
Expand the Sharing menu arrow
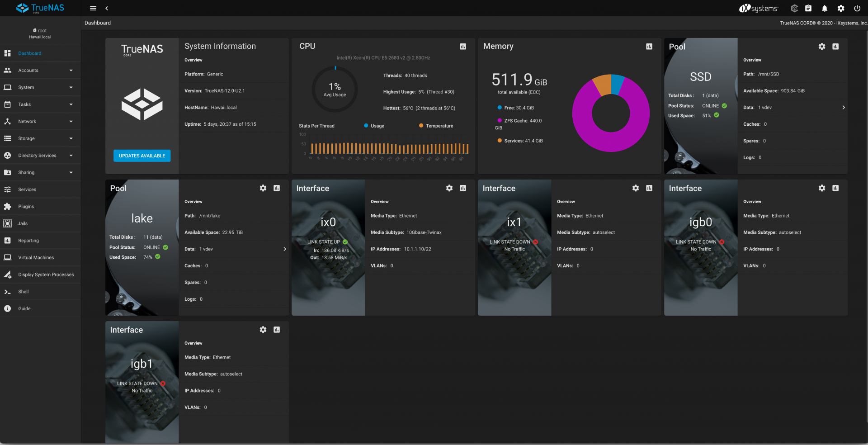[x=71, y=172]
